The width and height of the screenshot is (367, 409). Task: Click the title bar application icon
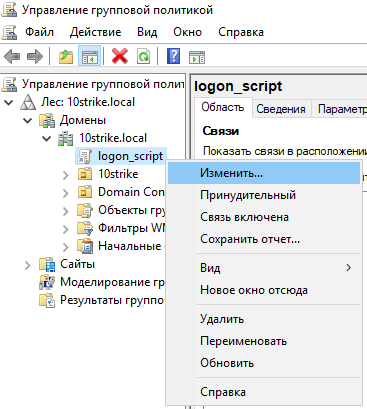click(9, 10)
